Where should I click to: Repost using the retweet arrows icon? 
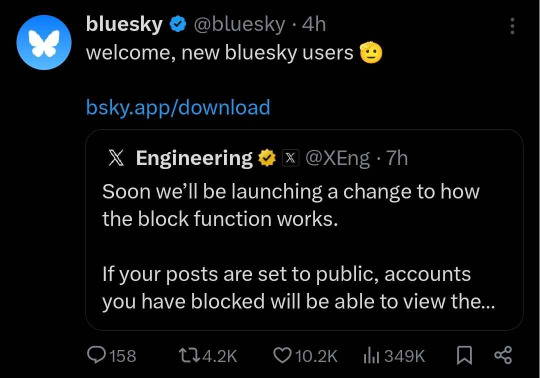(x=189, y=355)
